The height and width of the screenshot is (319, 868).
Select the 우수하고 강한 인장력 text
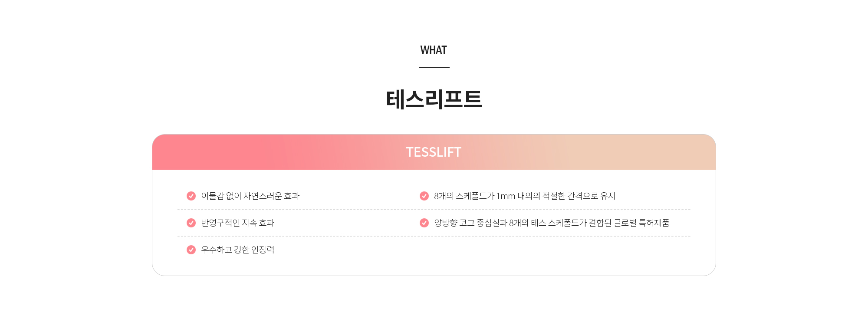click(x=238, y=250)
